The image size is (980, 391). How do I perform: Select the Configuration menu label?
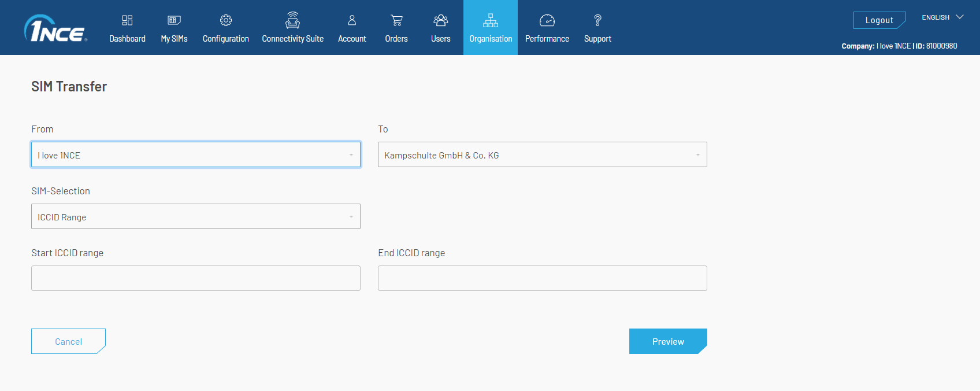226,39
